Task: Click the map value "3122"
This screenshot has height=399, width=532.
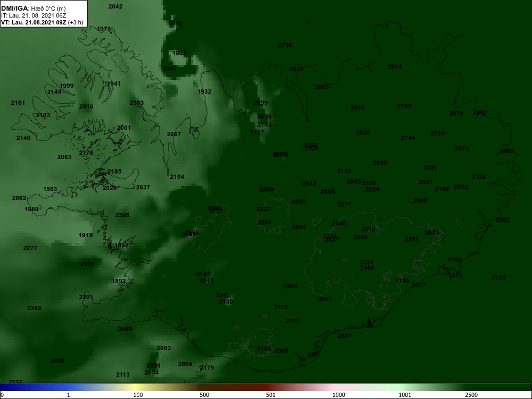Action: pyautogui.click(x=479, y=177)
